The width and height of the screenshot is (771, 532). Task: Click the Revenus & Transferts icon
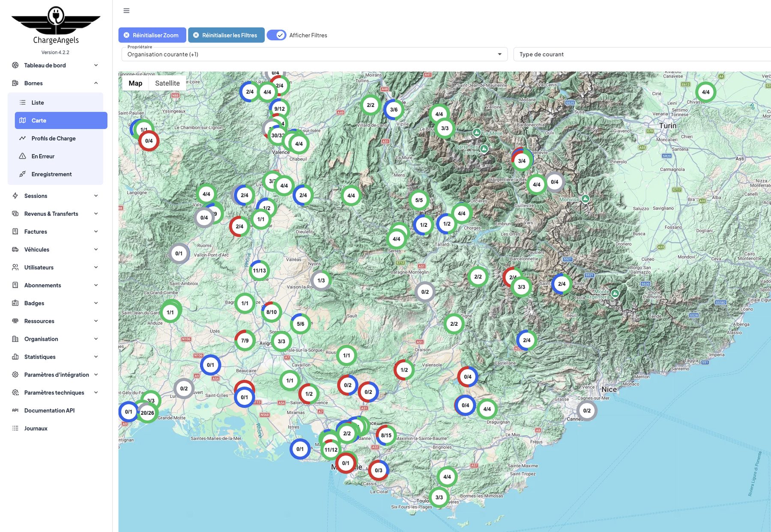[15, 214]
